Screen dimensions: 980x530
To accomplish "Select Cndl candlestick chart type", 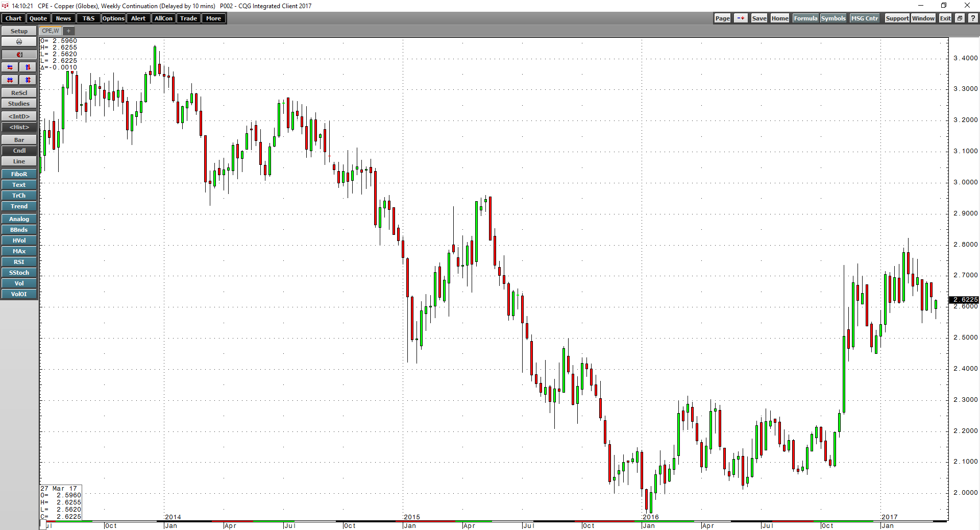I will pyautogui.click(x=19, y=151).
